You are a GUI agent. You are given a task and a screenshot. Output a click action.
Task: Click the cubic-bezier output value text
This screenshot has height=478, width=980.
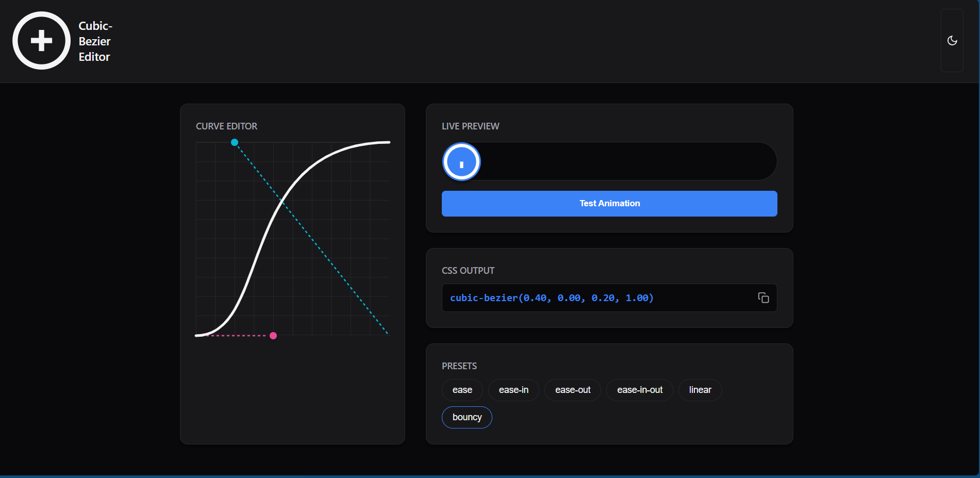(x=552, y=298)
